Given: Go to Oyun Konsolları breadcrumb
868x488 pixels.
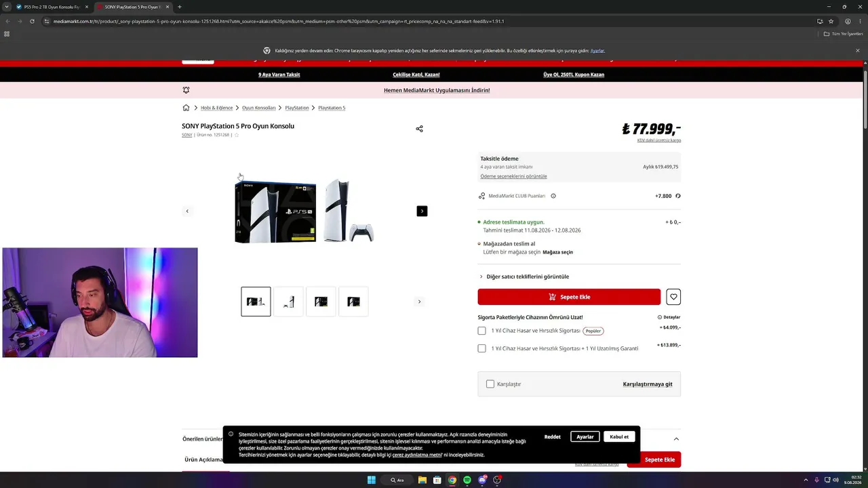Looking at the screenshot, I should tap(259, 108).
